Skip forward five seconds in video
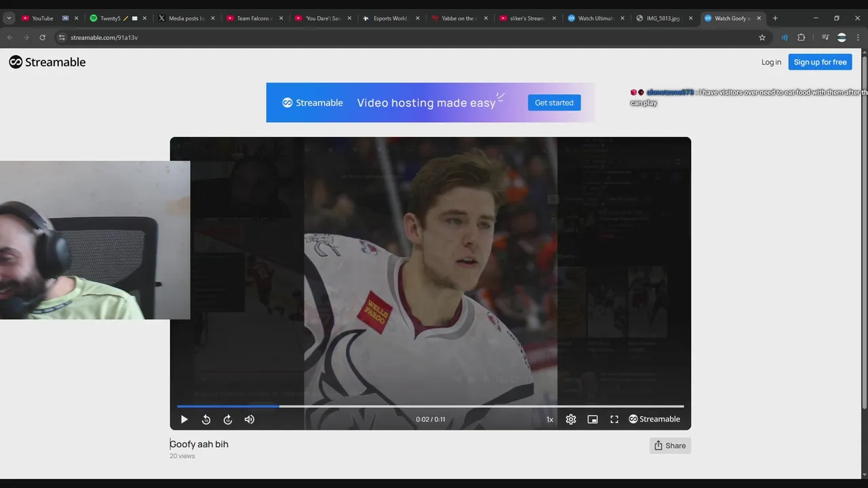Image resolution: width=868 pixels, height=488 pixels. [228, 420]
